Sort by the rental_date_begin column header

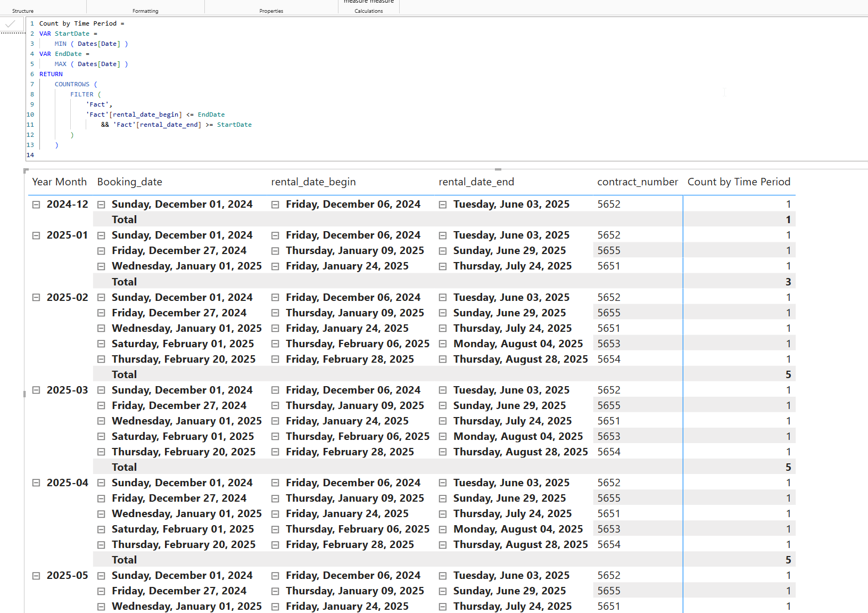pos(313,182)
